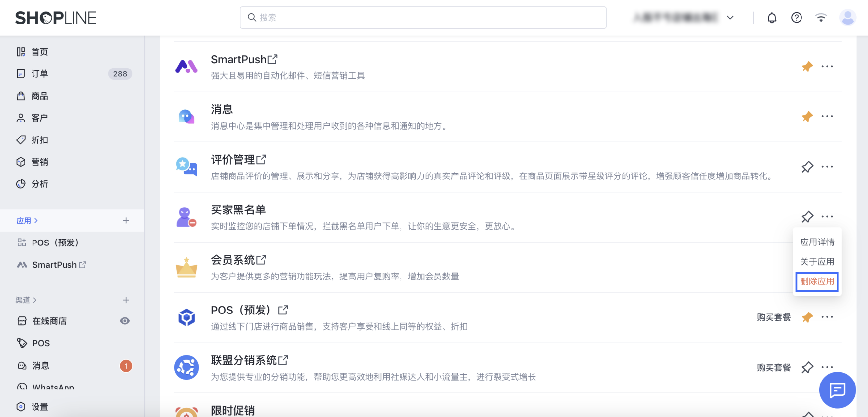
Task: Open more options for 联盟分销系统 row
Action: tap(827, 368)
